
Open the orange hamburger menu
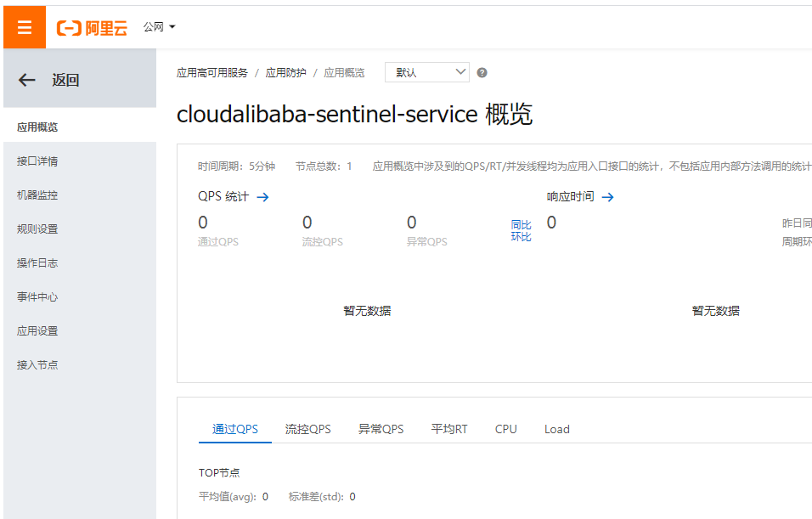[x=25, y=27]
